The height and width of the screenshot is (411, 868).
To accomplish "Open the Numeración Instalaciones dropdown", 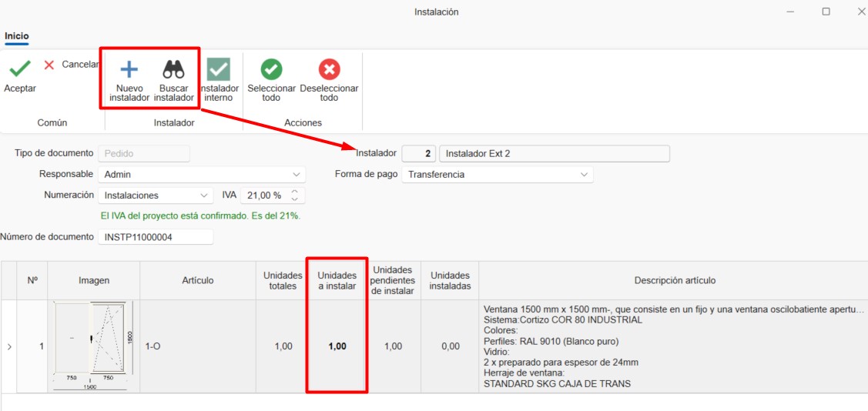I will tap(204, 195).
